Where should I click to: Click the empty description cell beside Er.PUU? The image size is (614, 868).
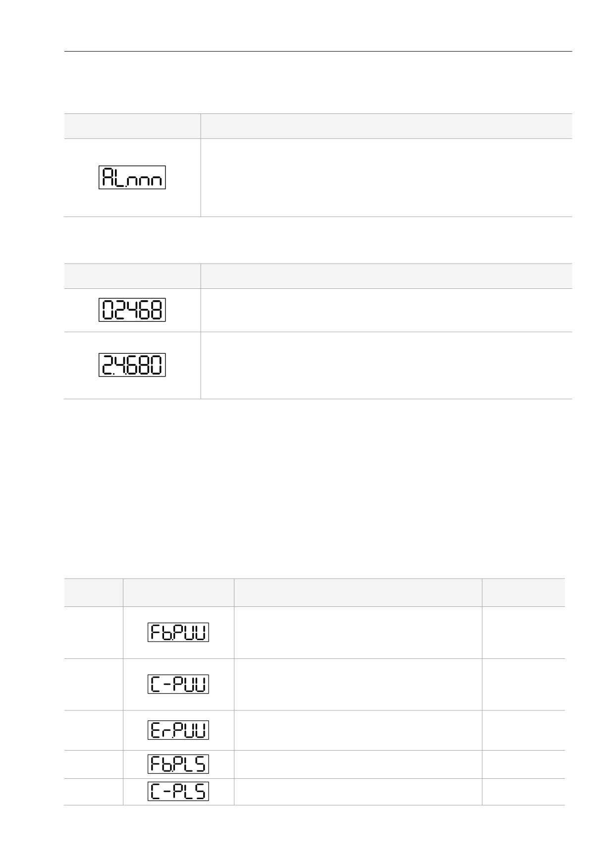coord(358,730)
